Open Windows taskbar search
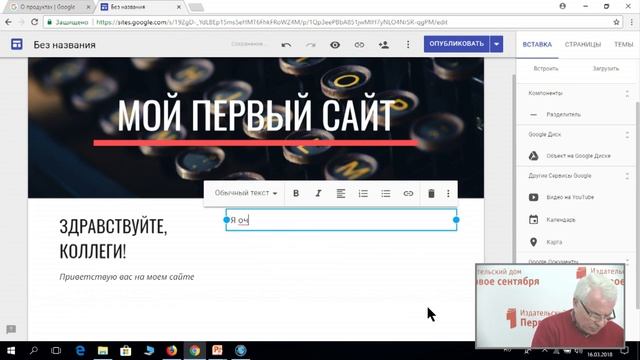Screen dimensions: 640x360 (x=34, y=351)
